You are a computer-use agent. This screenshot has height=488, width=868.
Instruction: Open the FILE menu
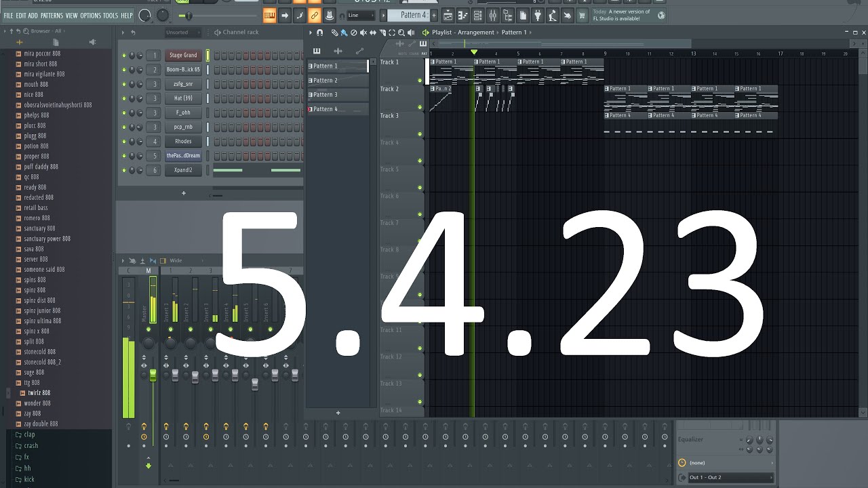coord(9,16)
